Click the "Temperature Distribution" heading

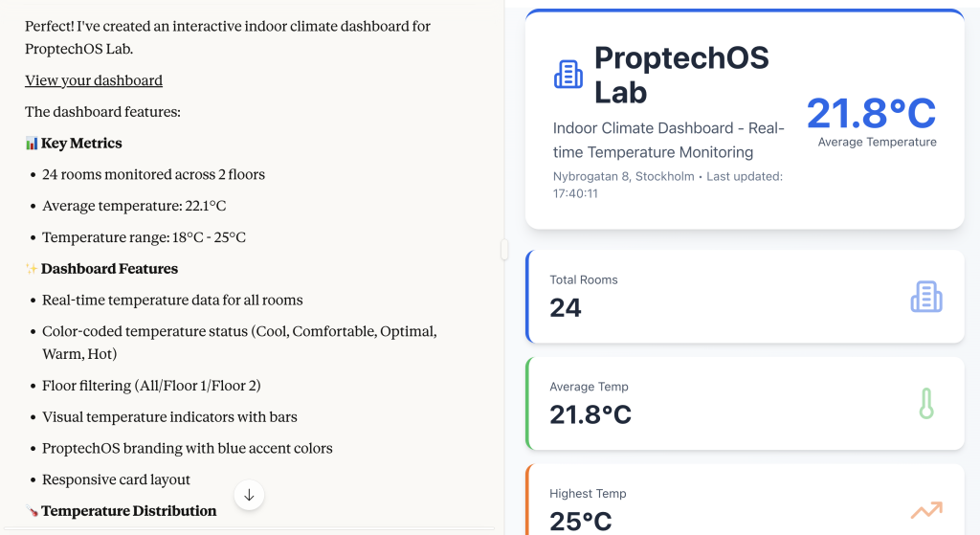[x=128, y=511]
